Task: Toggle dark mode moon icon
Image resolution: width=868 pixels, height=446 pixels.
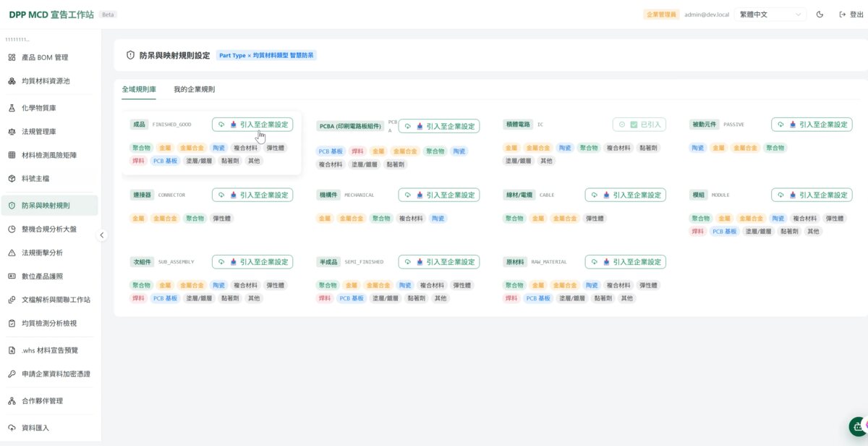Action: 820,14
